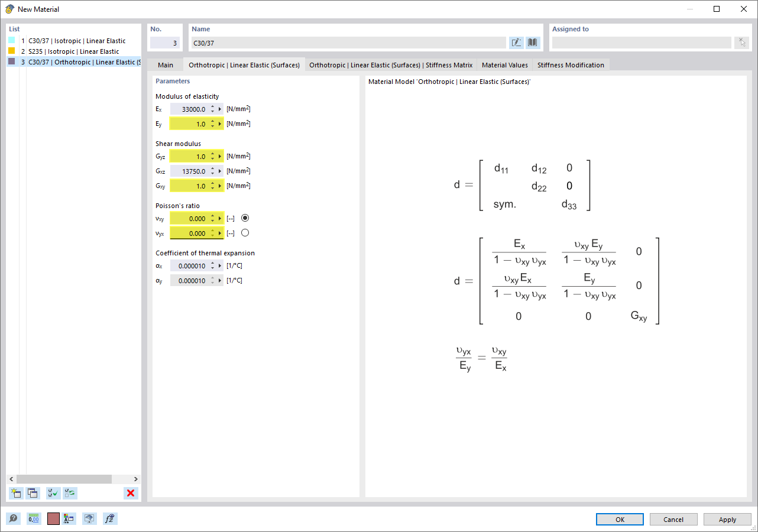Click the select-object cursor icon beside Assigned to

coord(741,43)
